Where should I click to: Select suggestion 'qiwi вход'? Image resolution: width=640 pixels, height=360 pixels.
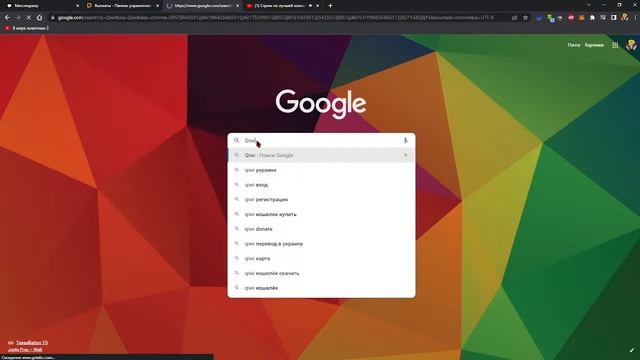(322, 184)
